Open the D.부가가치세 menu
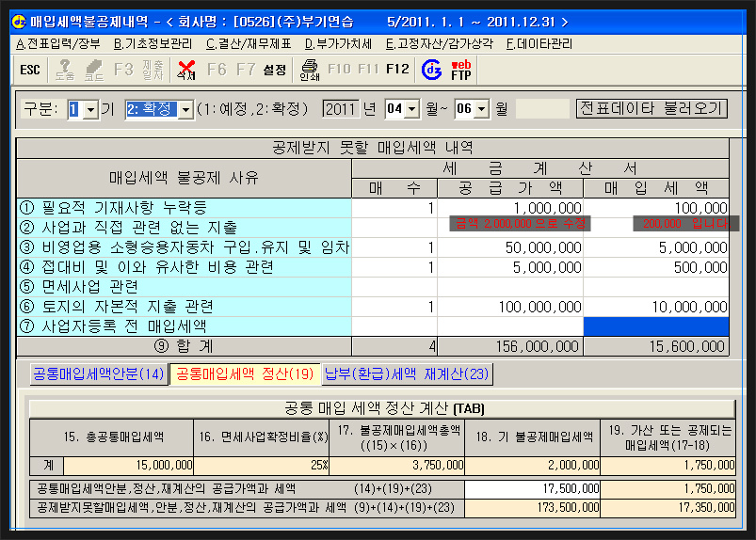 [x=339, y=44]
